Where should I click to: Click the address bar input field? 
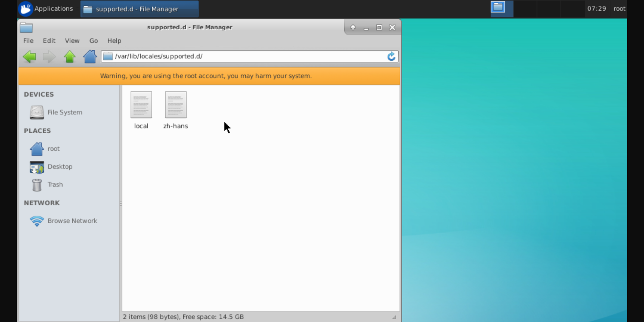247,56
